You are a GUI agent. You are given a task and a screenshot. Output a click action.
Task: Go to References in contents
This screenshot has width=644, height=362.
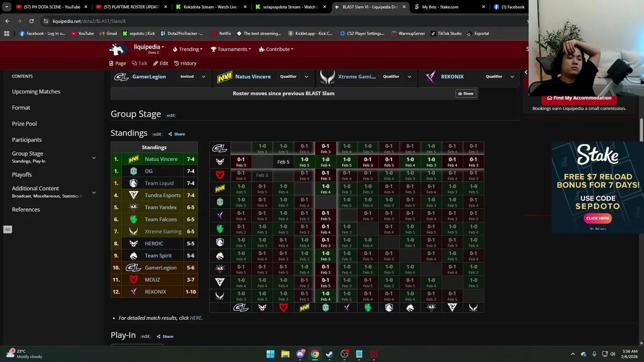coord(26,209)
